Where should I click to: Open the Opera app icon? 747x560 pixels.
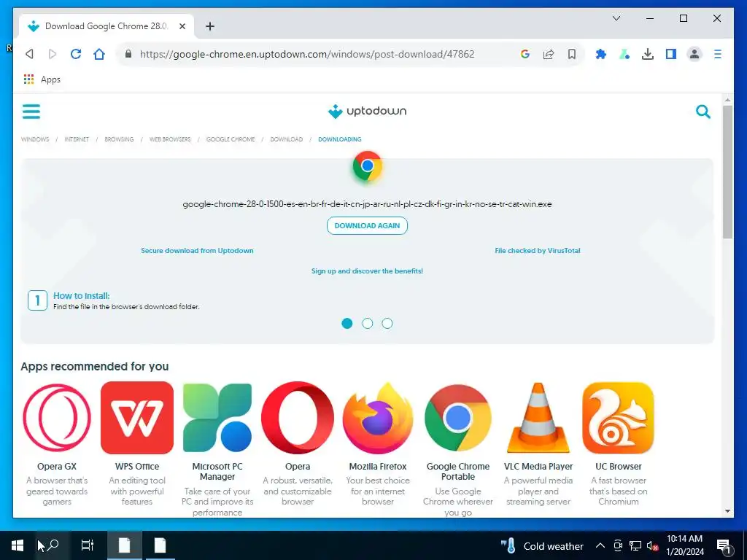(x=298, y=418)
